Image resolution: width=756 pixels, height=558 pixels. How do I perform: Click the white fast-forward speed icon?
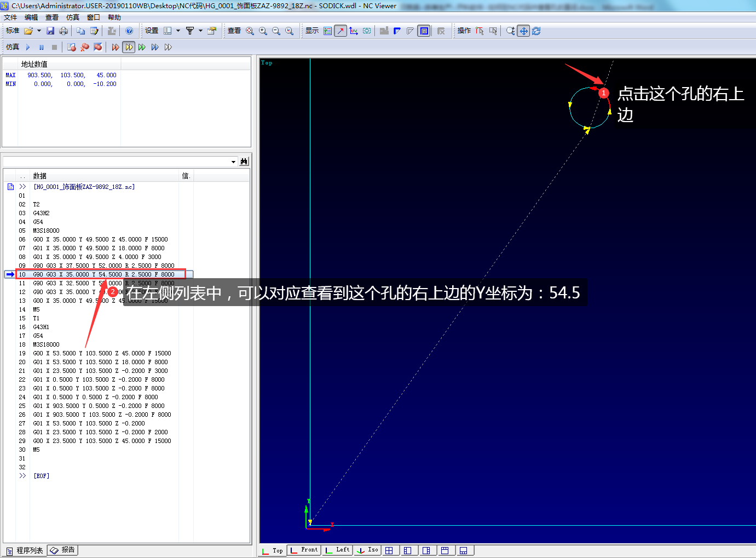click(x=168, y=47)
